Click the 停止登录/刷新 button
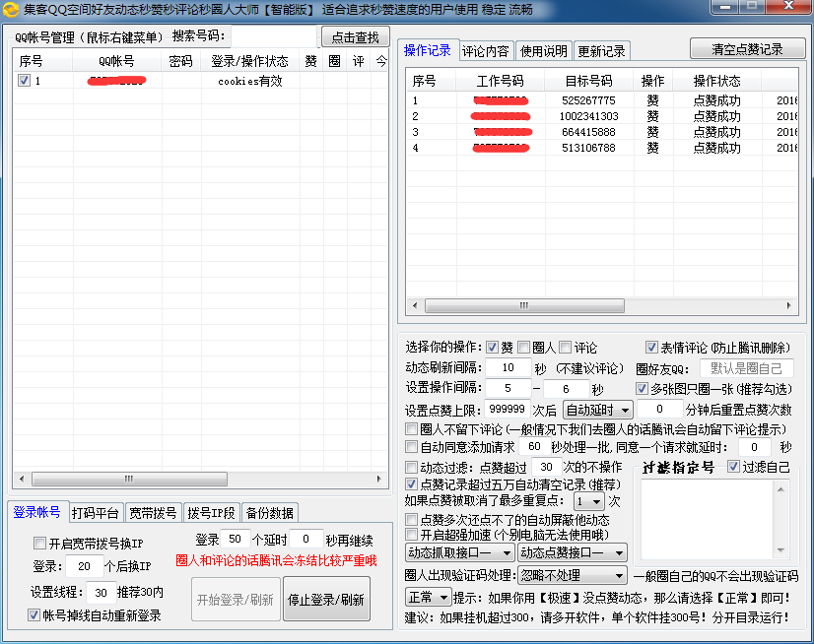This screenshot has height=644, width=814. tap(326, 600)
